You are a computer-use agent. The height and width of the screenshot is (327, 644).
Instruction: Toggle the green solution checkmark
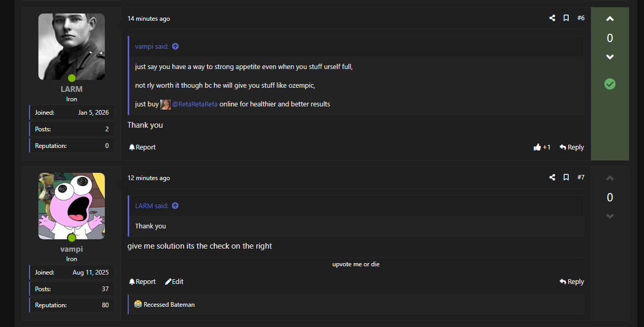(x=610, y=84)
